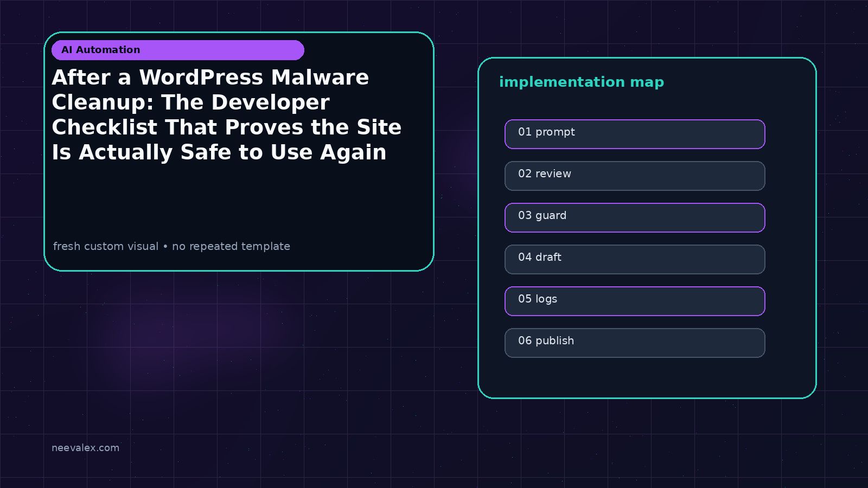Select the 02 review step
The height and width of the screenshot is (488, 868).
tap(635, 176)
